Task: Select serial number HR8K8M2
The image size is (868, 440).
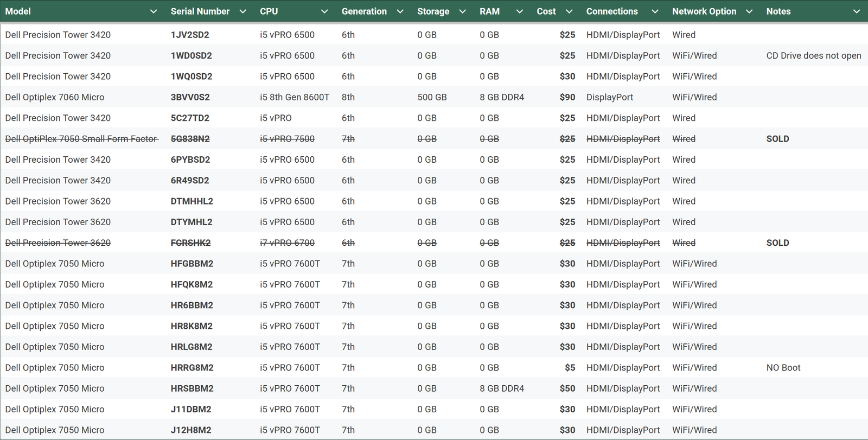Action: 192,326
